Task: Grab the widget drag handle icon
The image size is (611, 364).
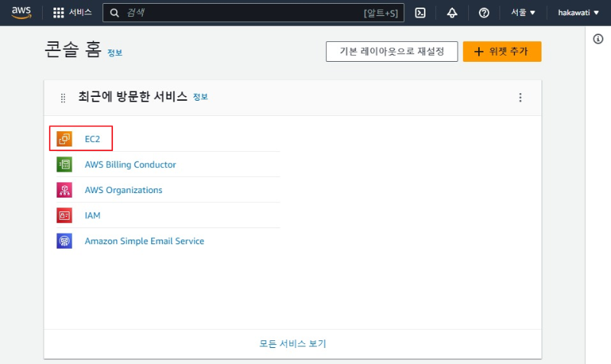Action: (x=63, y=98)
